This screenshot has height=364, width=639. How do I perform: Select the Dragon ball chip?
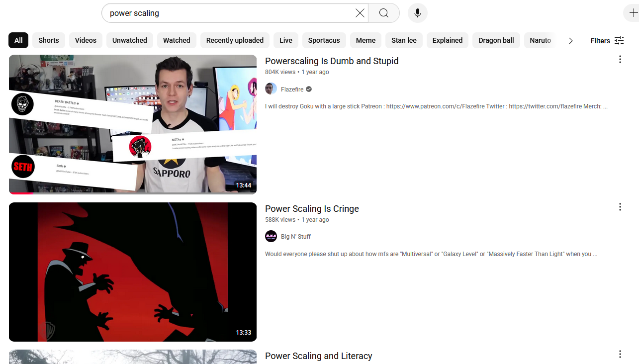[496, 40]
